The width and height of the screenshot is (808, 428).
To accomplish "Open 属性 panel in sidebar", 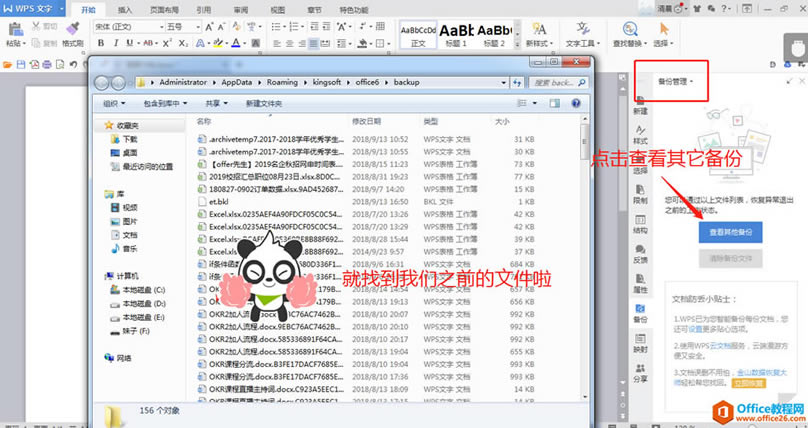I will point(641,284).
